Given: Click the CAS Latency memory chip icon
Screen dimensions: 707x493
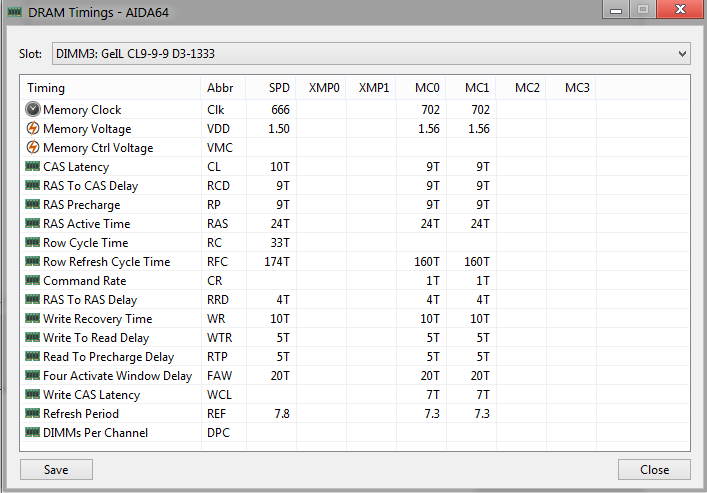Looking at the screenshot, I should (x=32, y=166).
